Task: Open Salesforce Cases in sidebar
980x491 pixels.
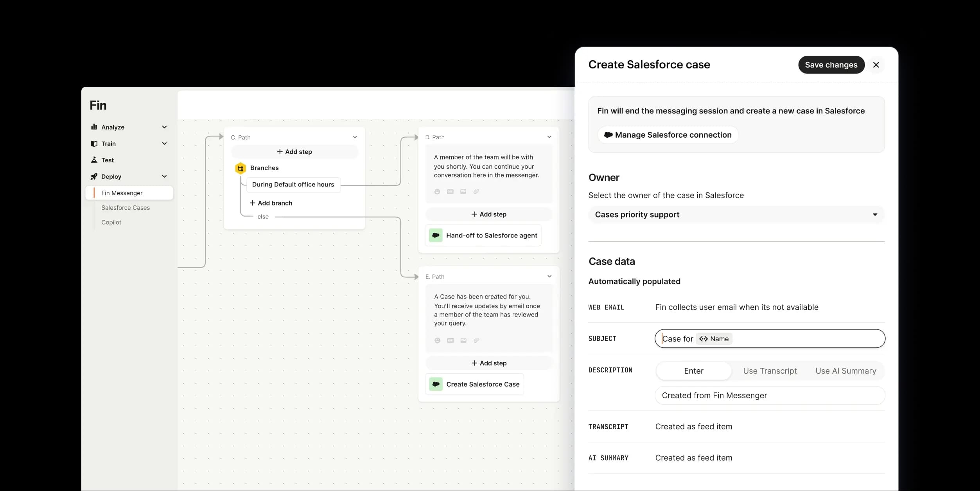Action: coord(126,208)
